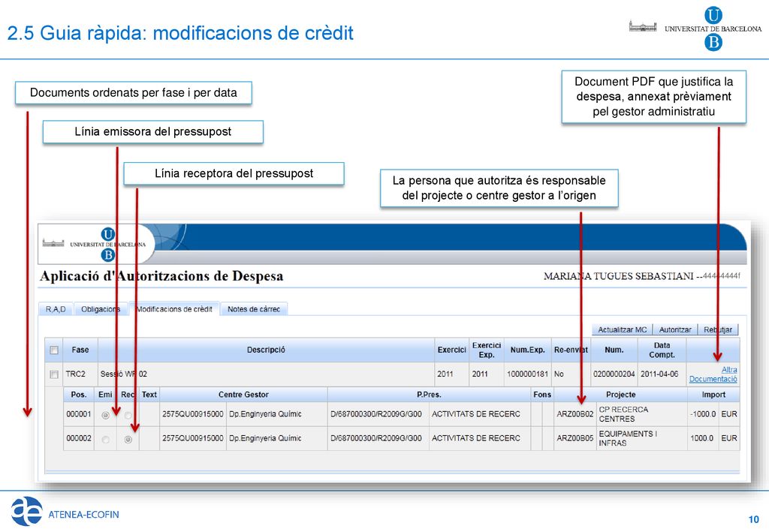Image resolution: width=769 pixels, height=532 pixels.
Task: Click the Aplicació d'Autoritzacions de Despesa title
Action: tap(161, 276)
